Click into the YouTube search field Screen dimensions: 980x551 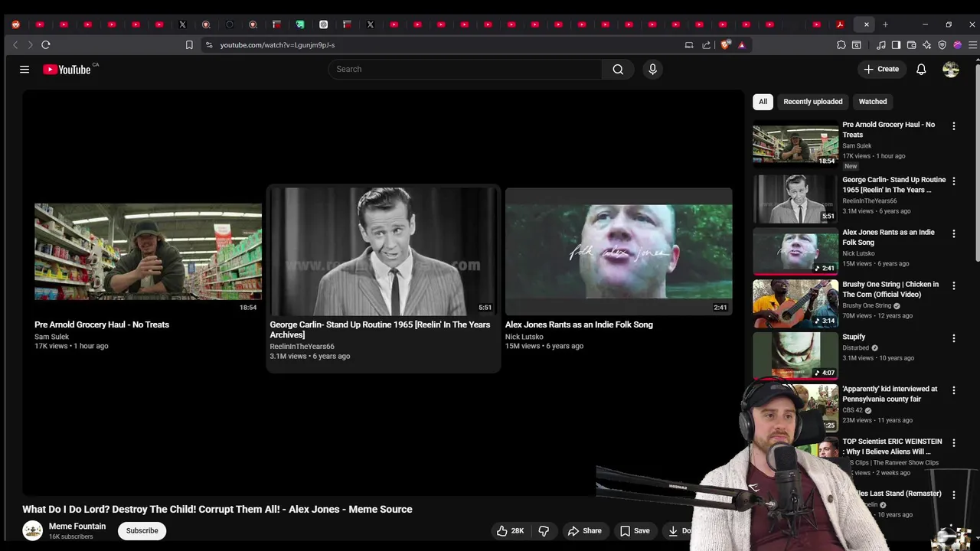(465, 70)
